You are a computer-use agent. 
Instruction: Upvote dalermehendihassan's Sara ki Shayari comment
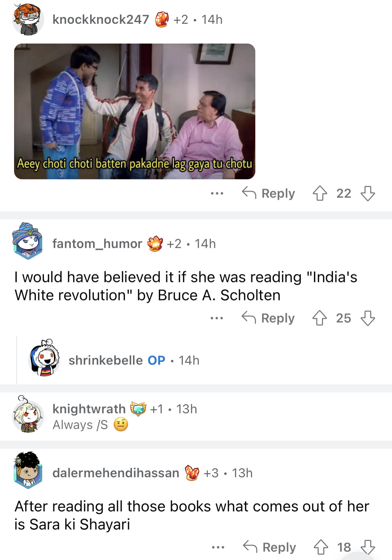pyautogui.click(x=321, y=547)
